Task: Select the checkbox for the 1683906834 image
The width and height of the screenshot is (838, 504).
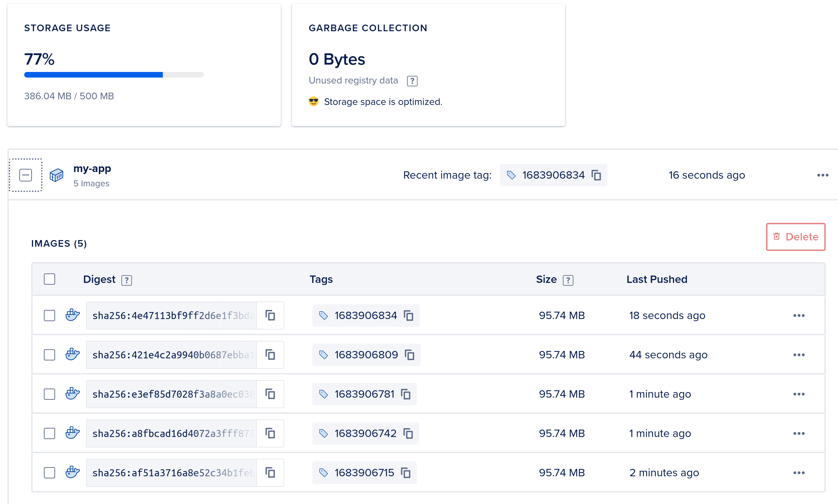Action: click(49, 315)
